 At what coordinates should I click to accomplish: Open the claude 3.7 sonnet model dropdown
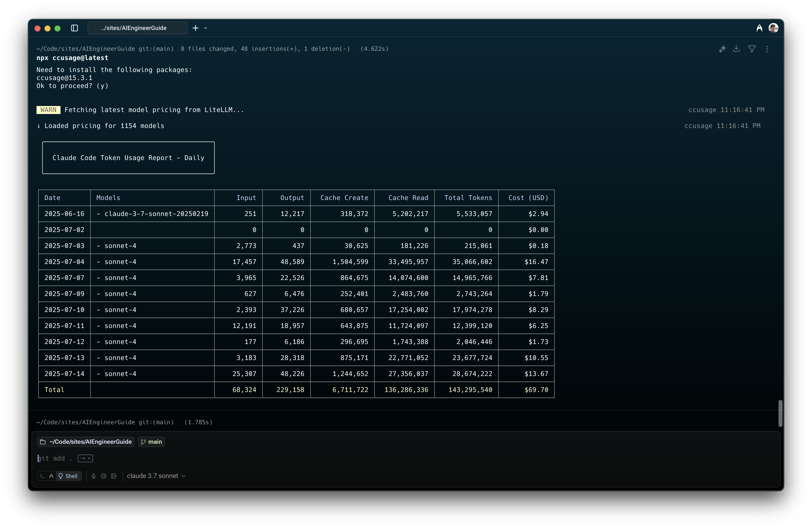156,476
